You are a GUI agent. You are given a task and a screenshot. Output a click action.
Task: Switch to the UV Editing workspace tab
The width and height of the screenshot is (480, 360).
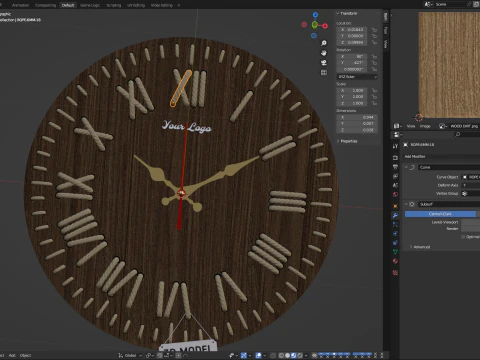[x=136, y=5]
